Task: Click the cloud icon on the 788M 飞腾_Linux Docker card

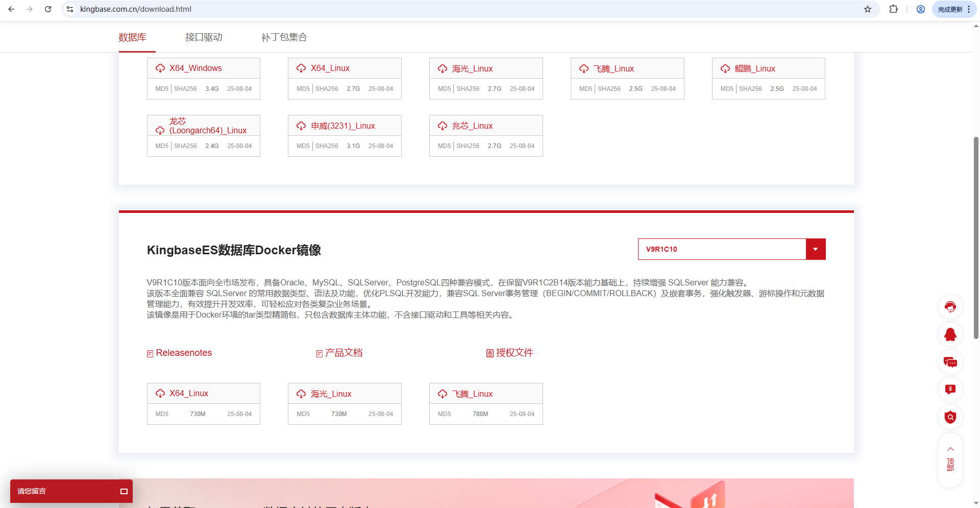Action: click(443, 394)
